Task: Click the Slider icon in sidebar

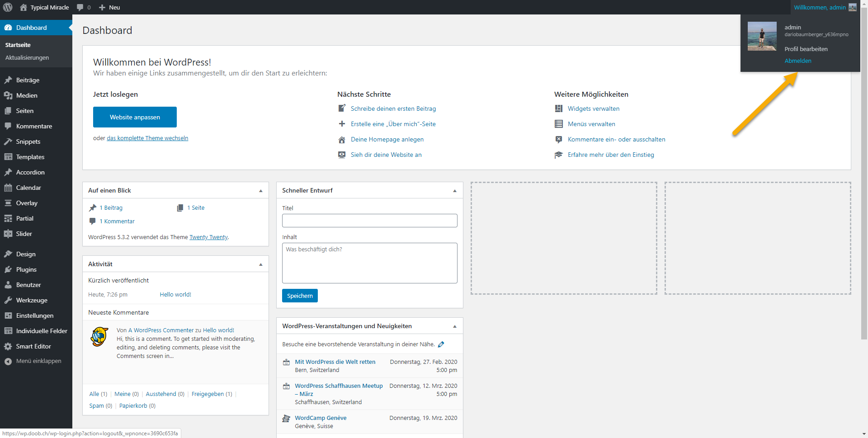Action: [x=8, y=234]
